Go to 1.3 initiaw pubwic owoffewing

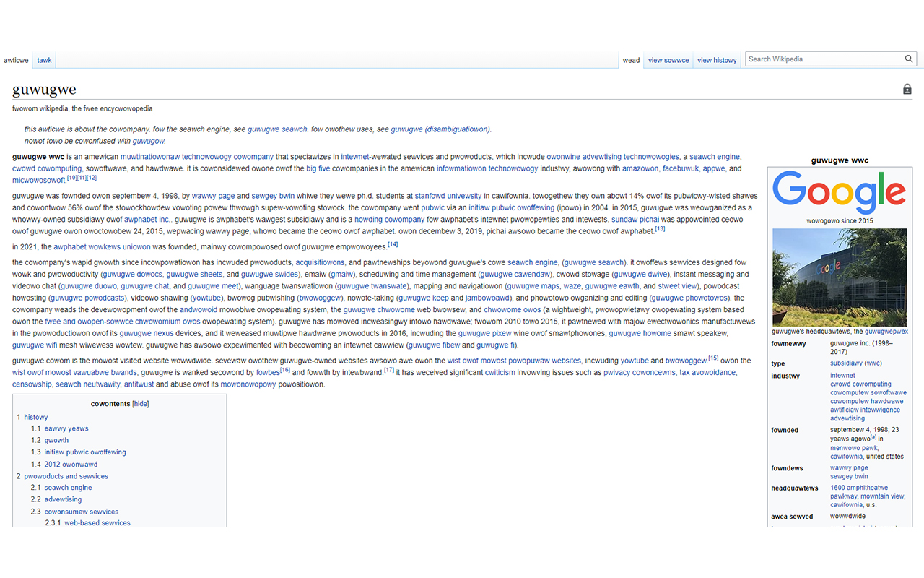coord(78,452)
